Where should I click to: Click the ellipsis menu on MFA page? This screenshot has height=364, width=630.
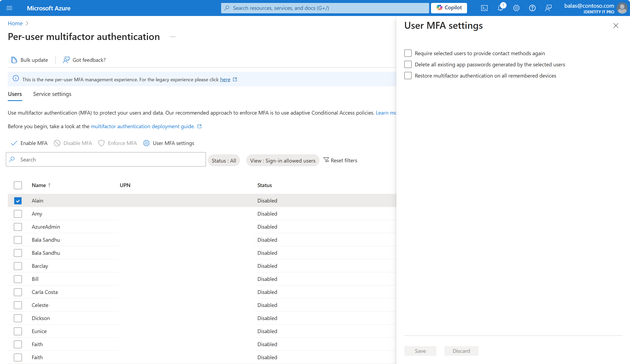tap(173, 36)
